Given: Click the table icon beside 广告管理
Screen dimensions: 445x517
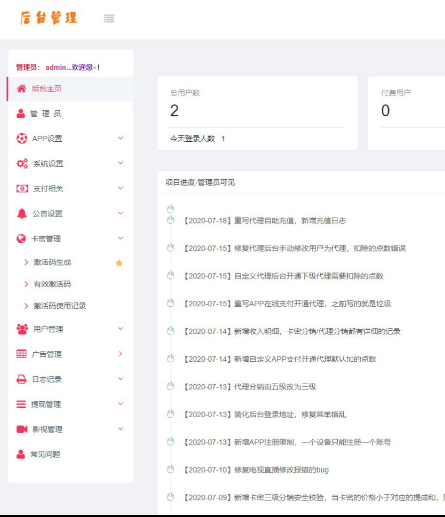Looking at the screenshot, I should coord(22,354).
